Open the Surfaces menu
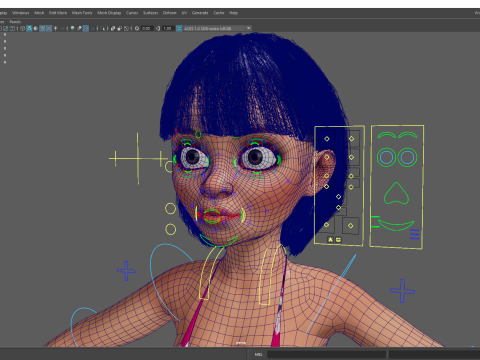Screen dimensions: 480x360 click(150, 13)
